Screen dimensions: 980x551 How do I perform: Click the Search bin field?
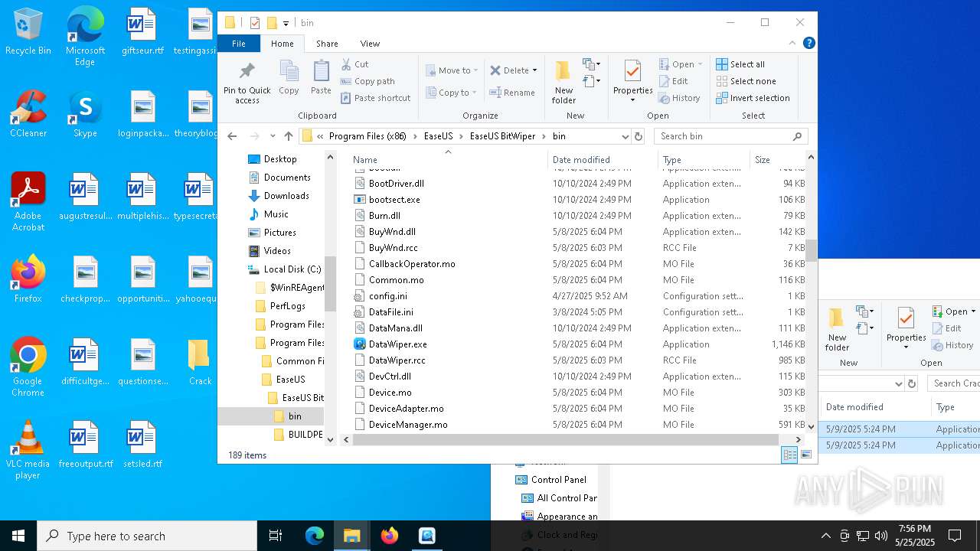[730, 136]
